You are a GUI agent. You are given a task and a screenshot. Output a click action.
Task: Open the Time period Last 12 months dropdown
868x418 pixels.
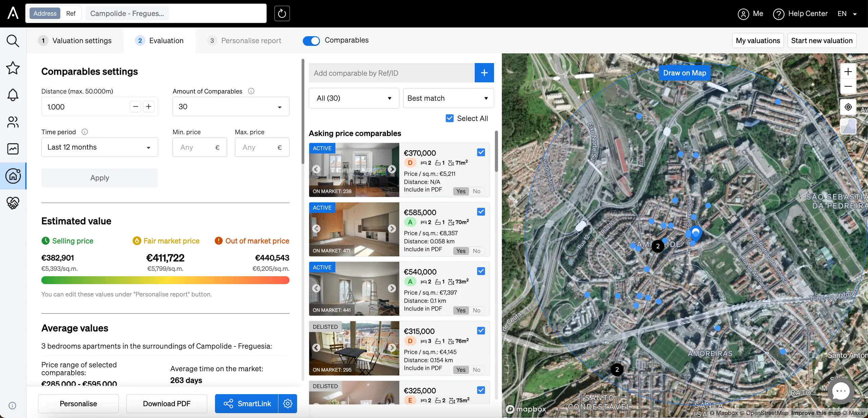(99, 147)
